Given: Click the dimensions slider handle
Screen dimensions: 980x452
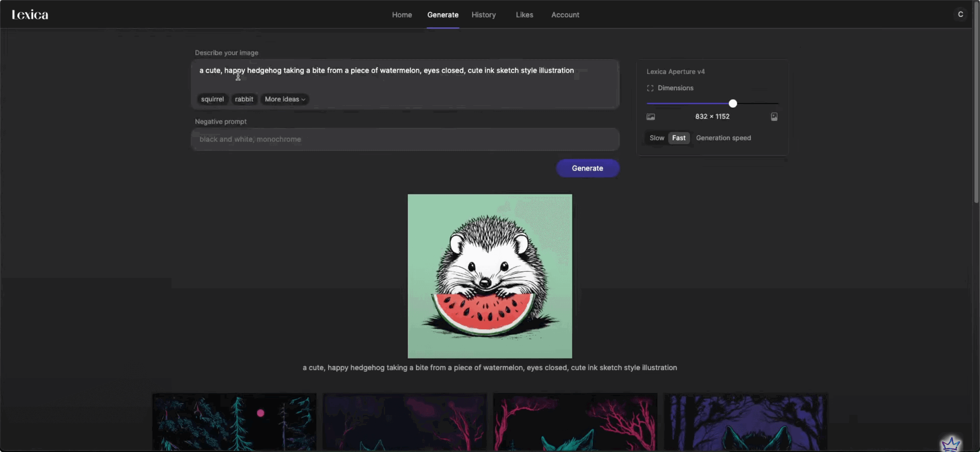Looking at the screenshot, I should pos(733,104).
